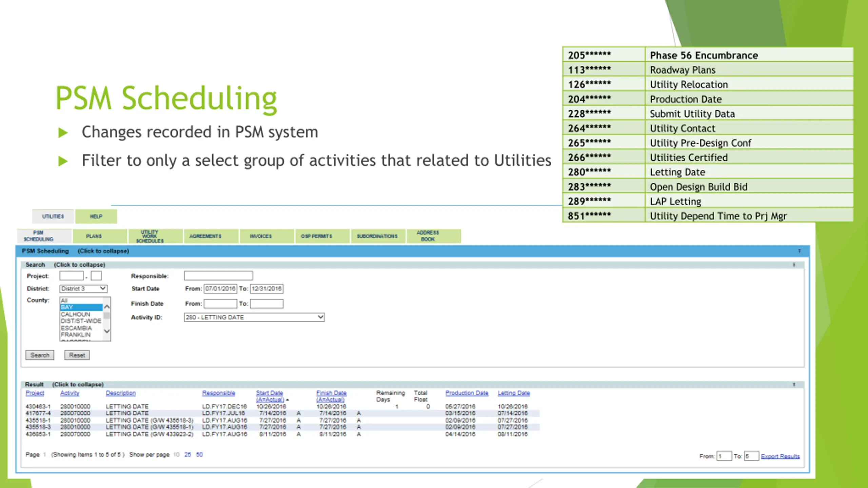
Task: Click the County list up scroll arrow
Action: coord(107,307)
